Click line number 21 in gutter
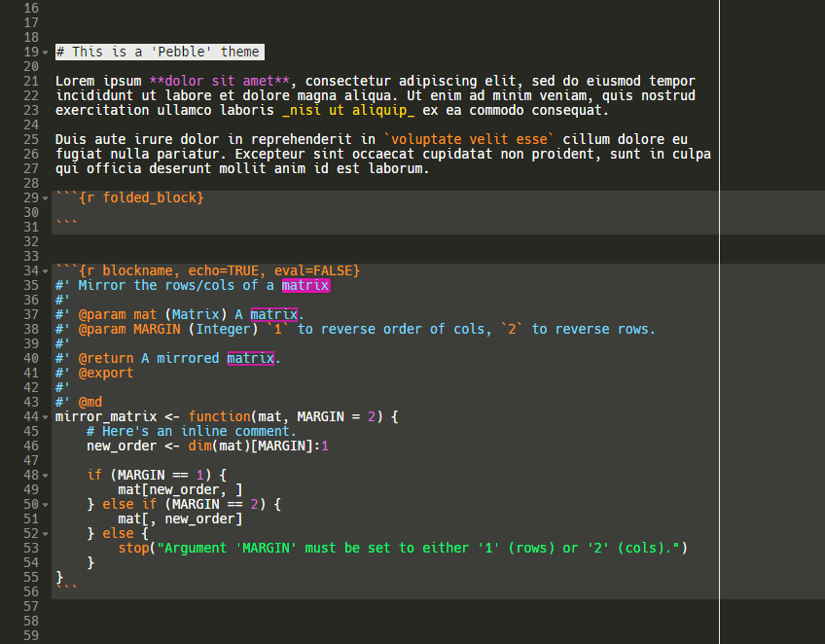 point(31,81)
